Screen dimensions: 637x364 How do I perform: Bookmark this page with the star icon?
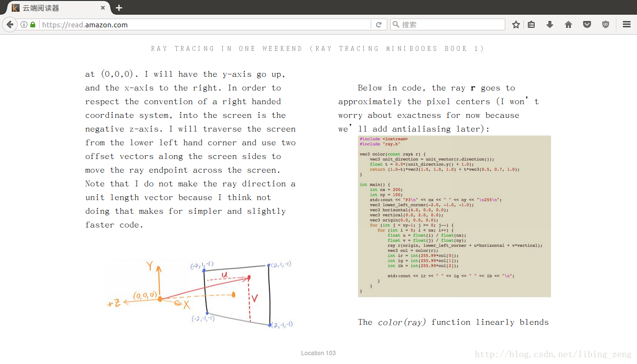coord(516,24)
